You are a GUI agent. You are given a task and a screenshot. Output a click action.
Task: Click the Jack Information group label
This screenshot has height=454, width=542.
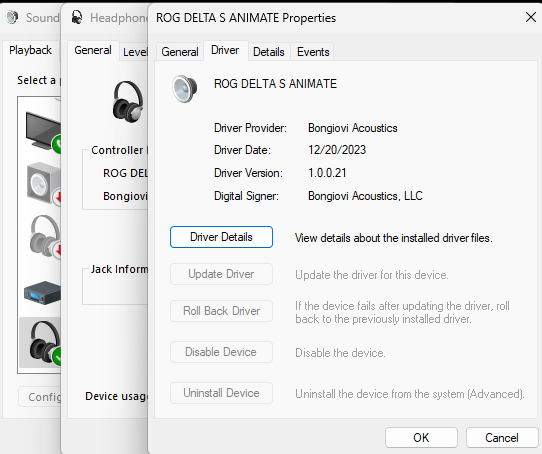click(x=119, y=269)
